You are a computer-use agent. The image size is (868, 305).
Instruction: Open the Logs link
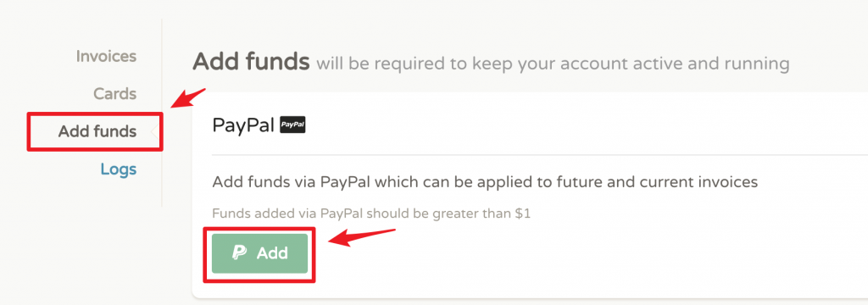click(119, 169)
